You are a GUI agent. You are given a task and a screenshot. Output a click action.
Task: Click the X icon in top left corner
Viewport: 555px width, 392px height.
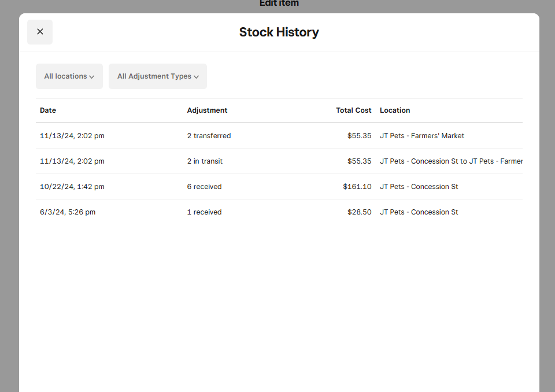tap(39, 32)
